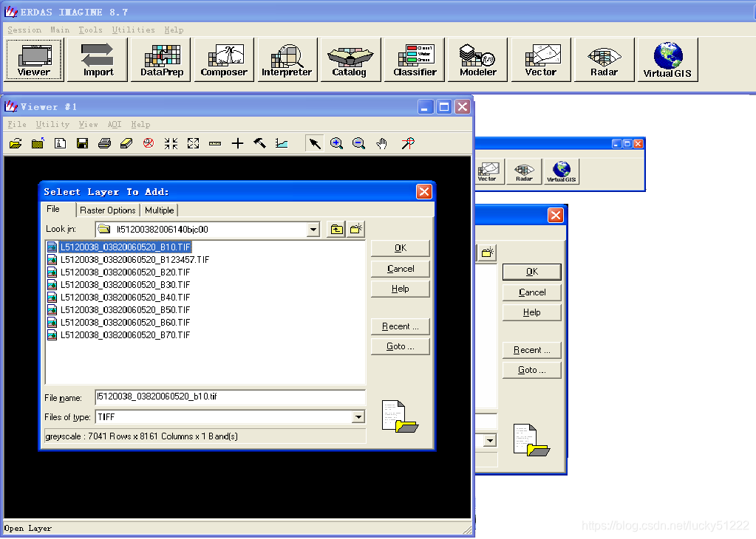Click the profile chart icon
Viewport: 756px width, 539px height.
282,143
